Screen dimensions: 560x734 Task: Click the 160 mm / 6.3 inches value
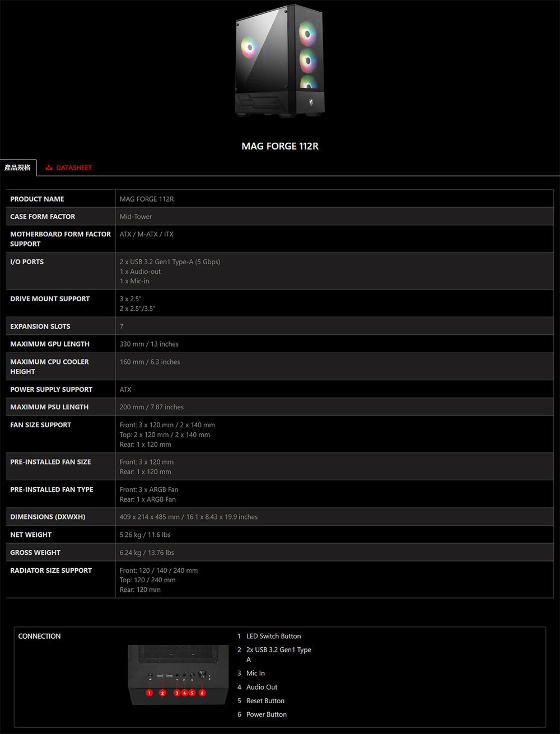coord(150,362)
